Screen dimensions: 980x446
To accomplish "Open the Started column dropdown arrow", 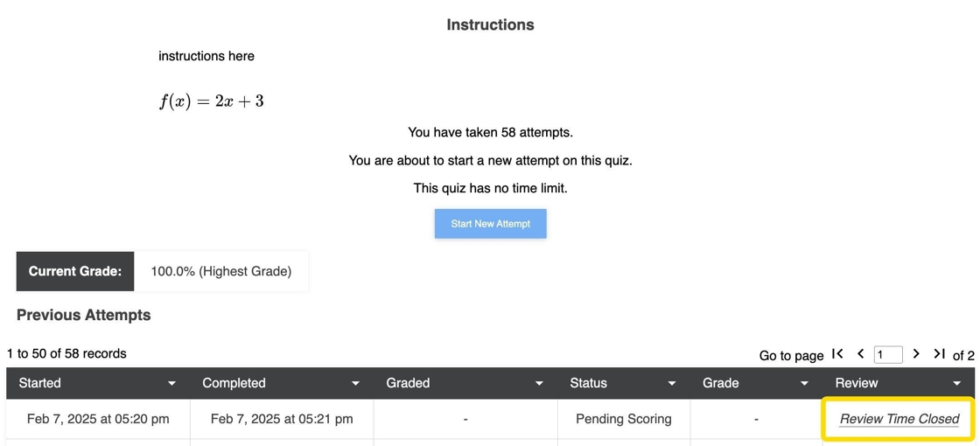I will (x=171, y=384).
